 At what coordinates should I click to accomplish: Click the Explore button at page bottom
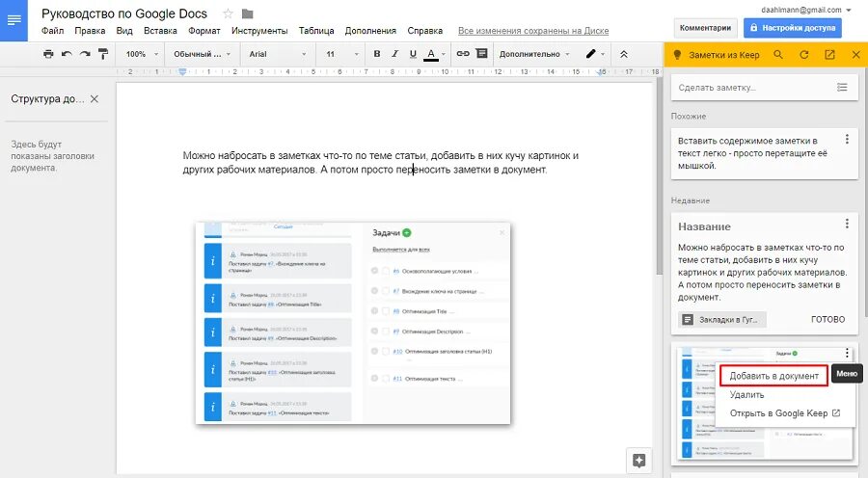pyautogui.click(x=638, y=461)
